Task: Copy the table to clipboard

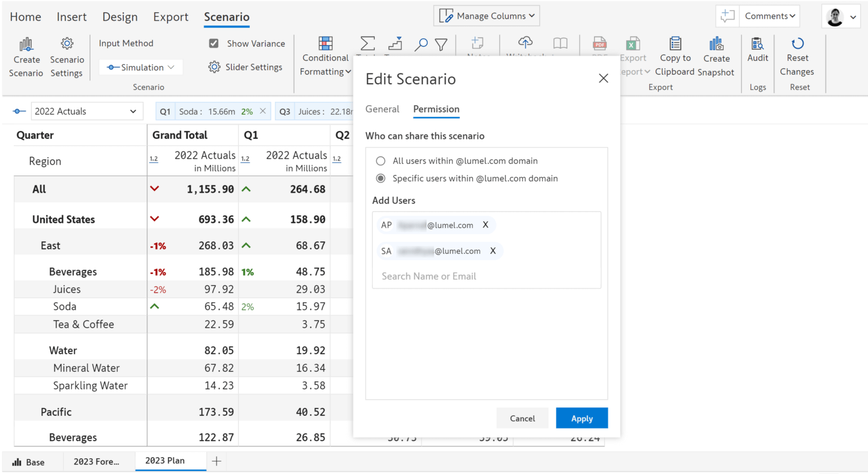Action: [675, 56]
